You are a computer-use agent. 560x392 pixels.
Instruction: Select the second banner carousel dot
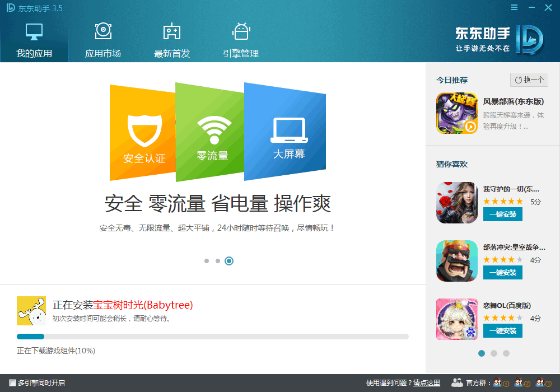[x=218, y=261]
